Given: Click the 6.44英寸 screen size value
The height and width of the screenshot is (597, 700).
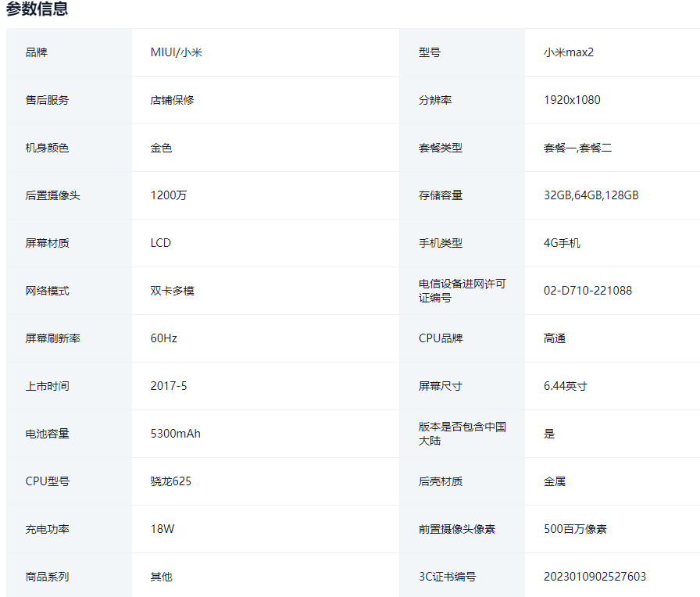Looking at the screenshot, I should click(x=566, y=386).
